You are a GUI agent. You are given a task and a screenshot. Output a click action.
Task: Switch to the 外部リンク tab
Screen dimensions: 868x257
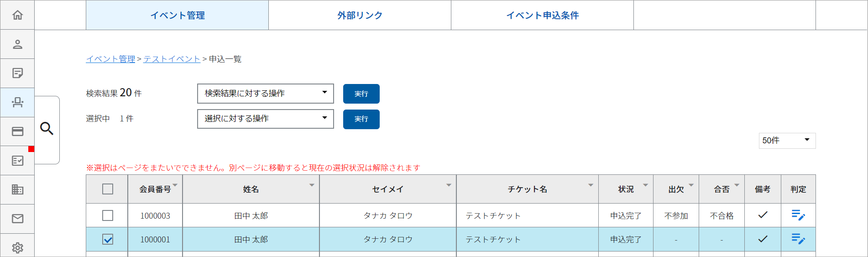point(360,16)
